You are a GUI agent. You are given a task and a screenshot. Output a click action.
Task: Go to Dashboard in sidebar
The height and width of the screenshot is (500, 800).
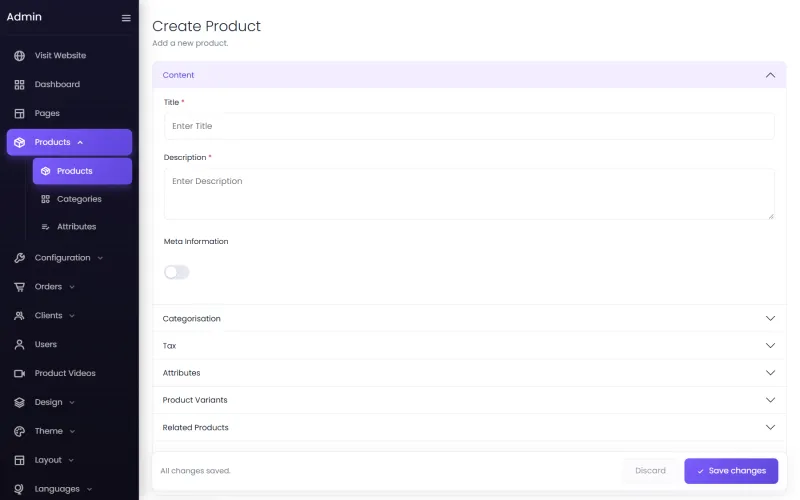[x=57, y=84]
